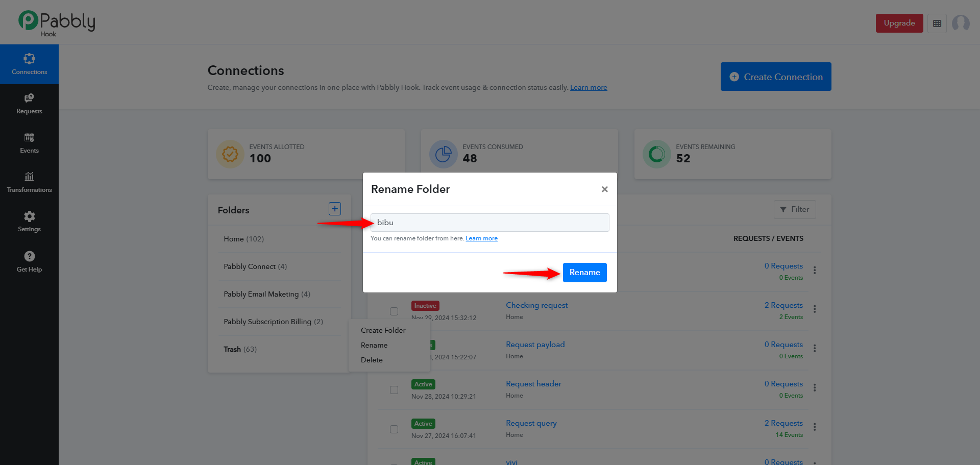Add new folder with plus icon

tap(335, 209)
